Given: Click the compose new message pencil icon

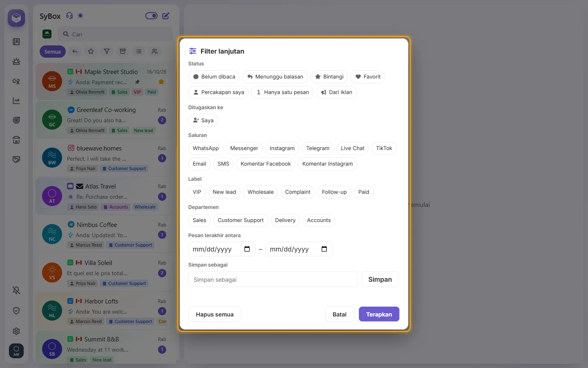Looking at the screenshot, I should (x=166, y=16).
